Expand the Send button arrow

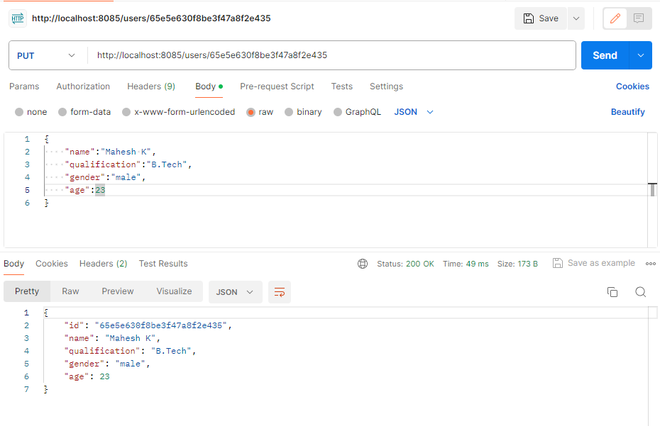click(x=641, y=55)
